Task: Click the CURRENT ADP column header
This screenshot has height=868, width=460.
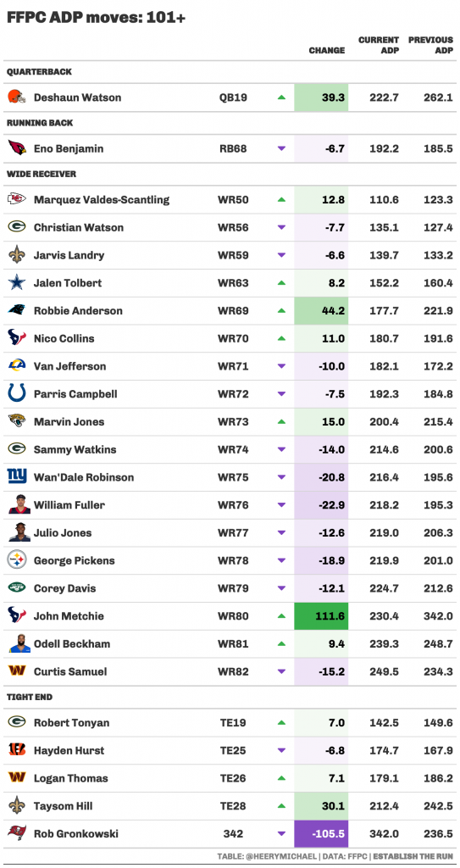Action: (379, 45)
